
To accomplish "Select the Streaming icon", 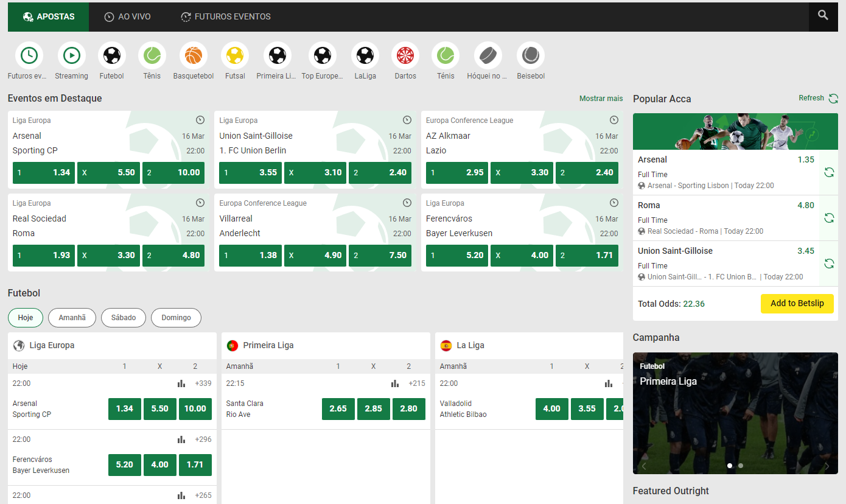I will (x=71, y=54).
